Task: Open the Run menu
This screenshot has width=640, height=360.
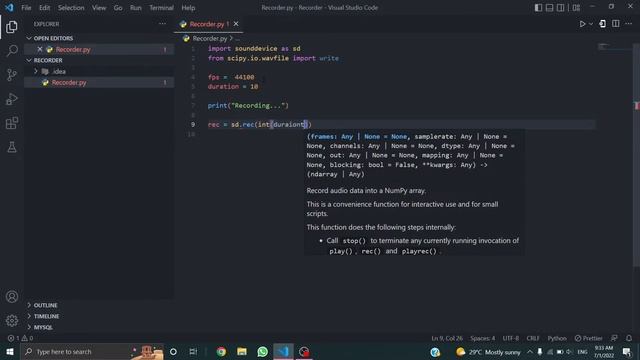Action: tap(136, 8)
